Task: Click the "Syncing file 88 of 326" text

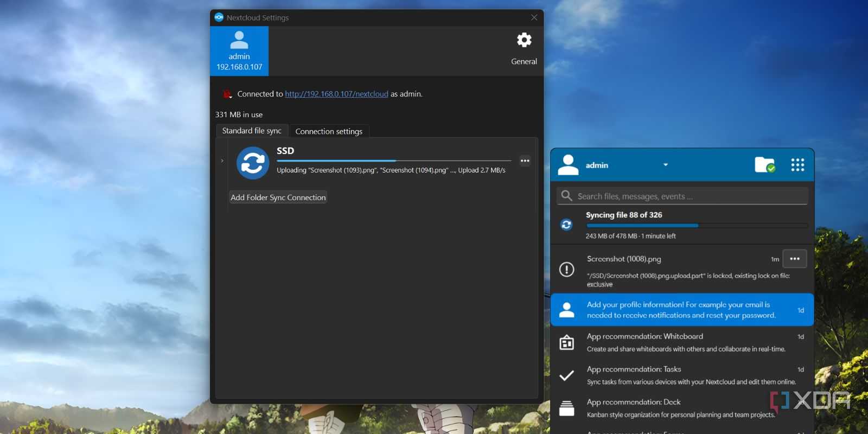Action: (x=624, y=215)
